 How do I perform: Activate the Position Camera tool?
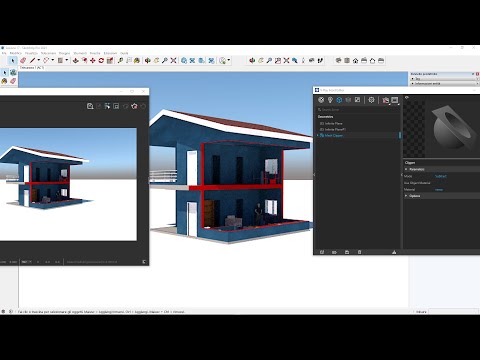(x=303, y=60)
